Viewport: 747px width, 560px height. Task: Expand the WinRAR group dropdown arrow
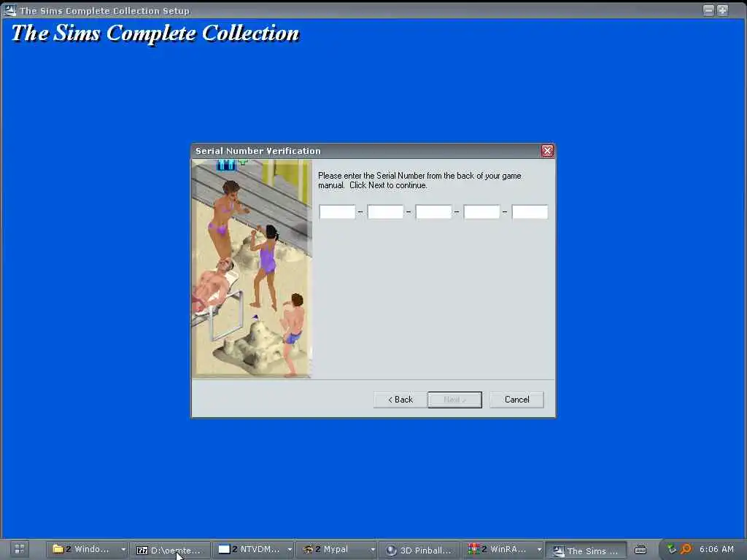pyautogui.click(x=539, y=550)
